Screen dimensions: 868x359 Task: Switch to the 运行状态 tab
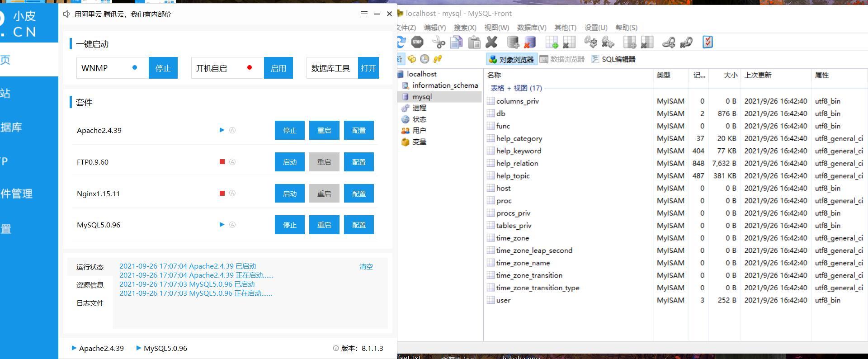[x=90, y=267]
